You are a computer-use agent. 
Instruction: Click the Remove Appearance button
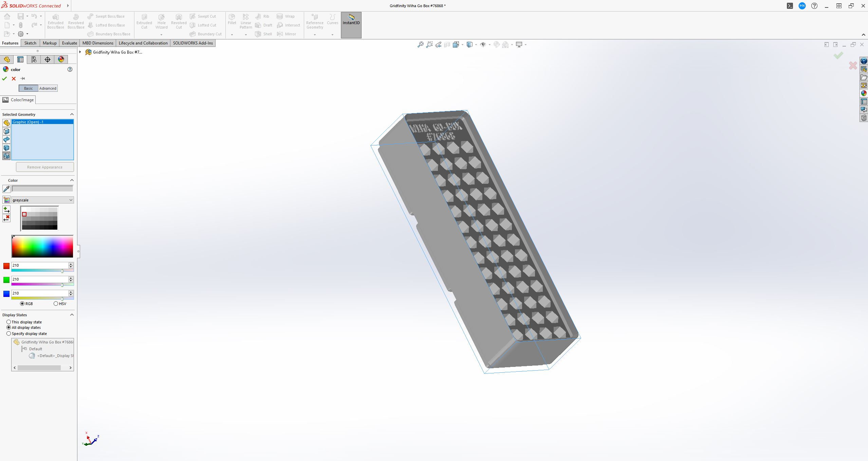click(45, 167)
